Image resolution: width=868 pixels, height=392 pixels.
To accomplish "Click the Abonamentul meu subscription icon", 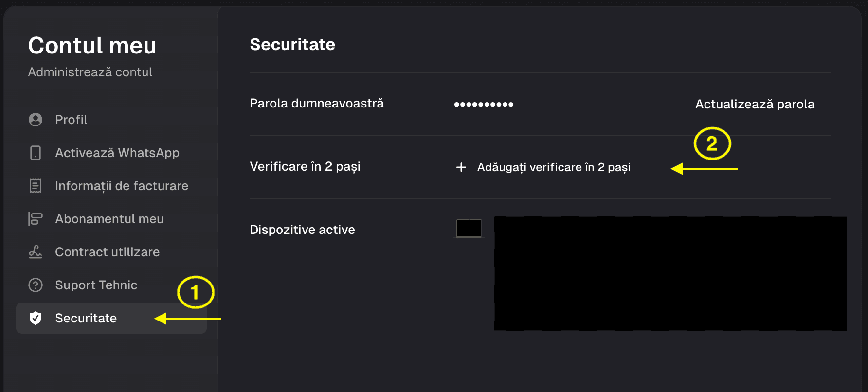I will [36, 219].
